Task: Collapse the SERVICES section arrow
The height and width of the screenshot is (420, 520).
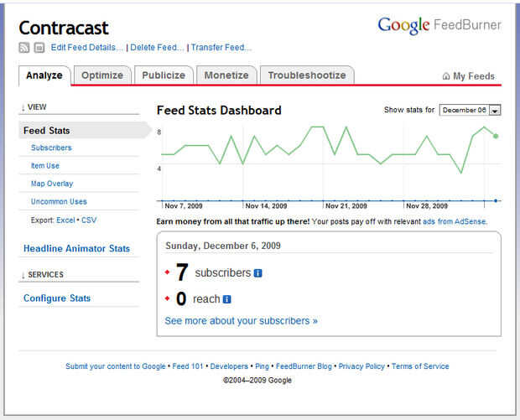Action: [x=23, y=275]
